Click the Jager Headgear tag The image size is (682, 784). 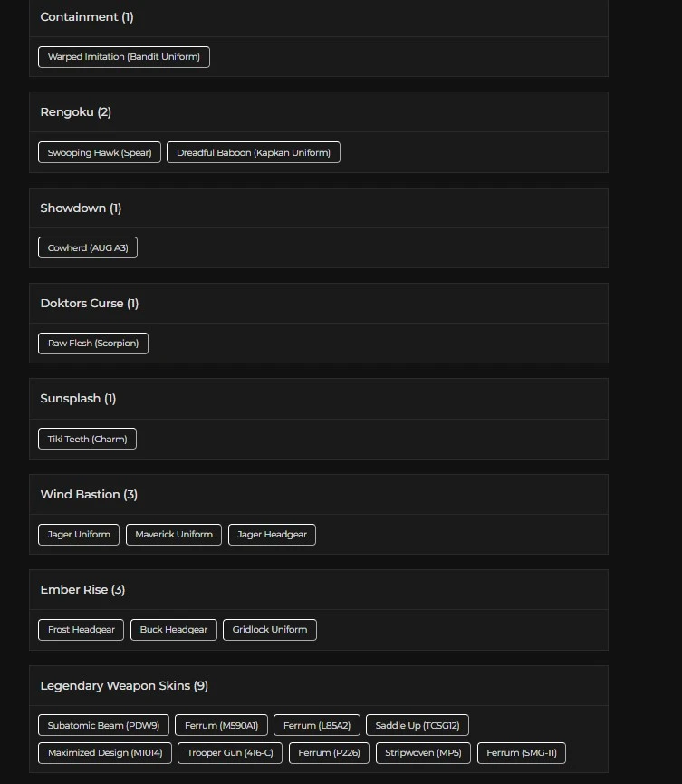(272, 535)
